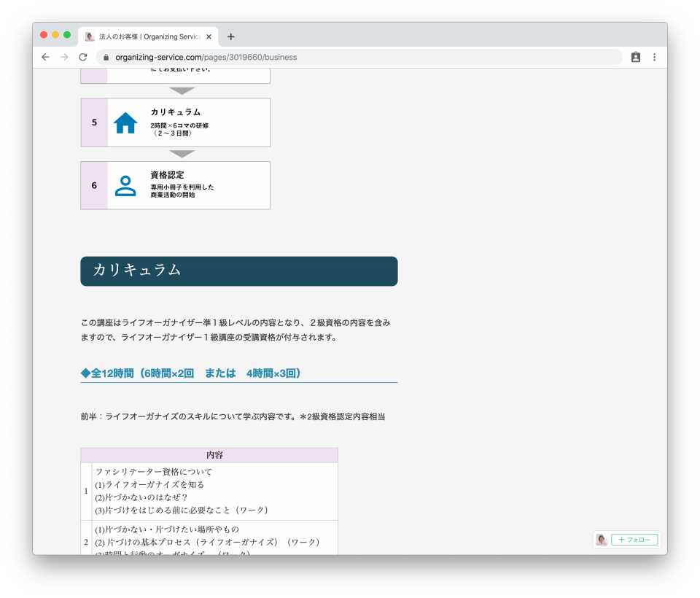Click the avatar beside follow button
The height and width of the screenshot is (598, 700).
pyautogui.click(x=602, y=540)
